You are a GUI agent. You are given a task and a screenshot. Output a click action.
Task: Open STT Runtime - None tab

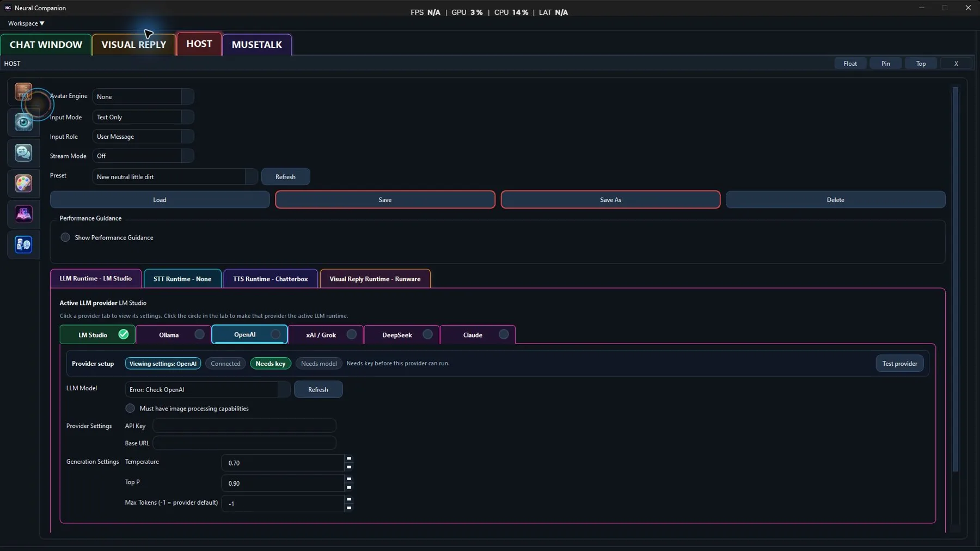tap(182, 279)
